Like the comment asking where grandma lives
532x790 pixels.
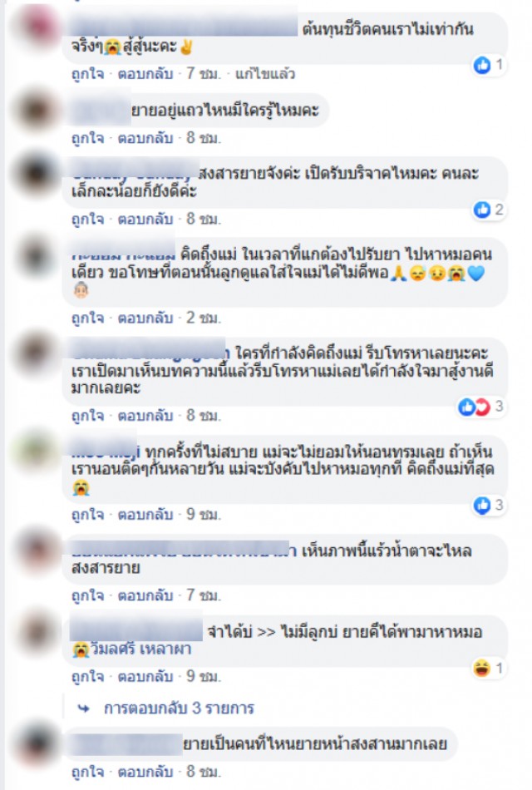point(87,138)
